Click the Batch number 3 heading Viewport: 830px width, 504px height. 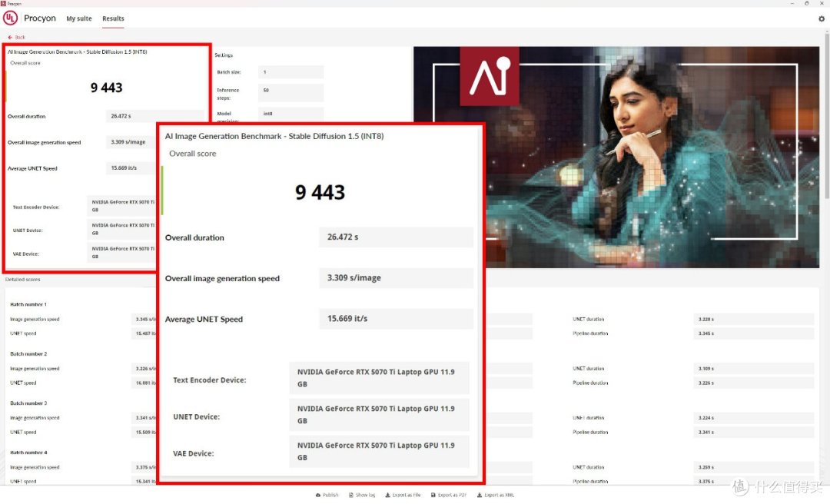[28, 403]
